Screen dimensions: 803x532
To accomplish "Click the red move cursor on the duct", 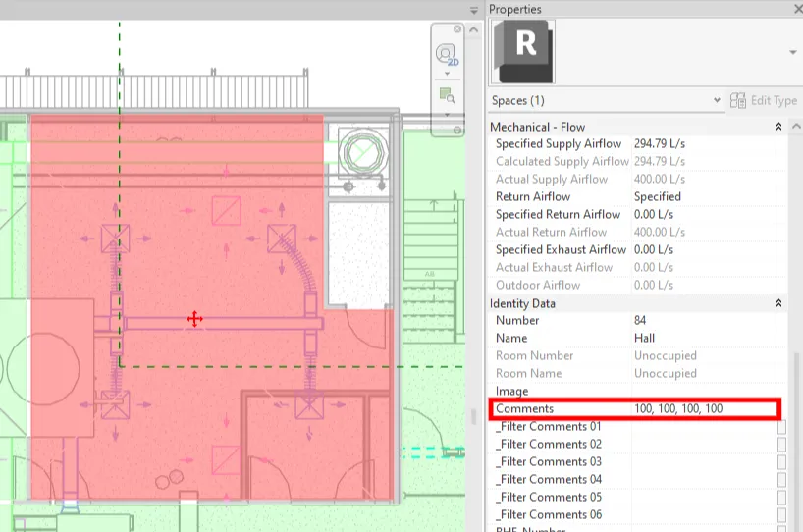I will click(x=194, y=319).
